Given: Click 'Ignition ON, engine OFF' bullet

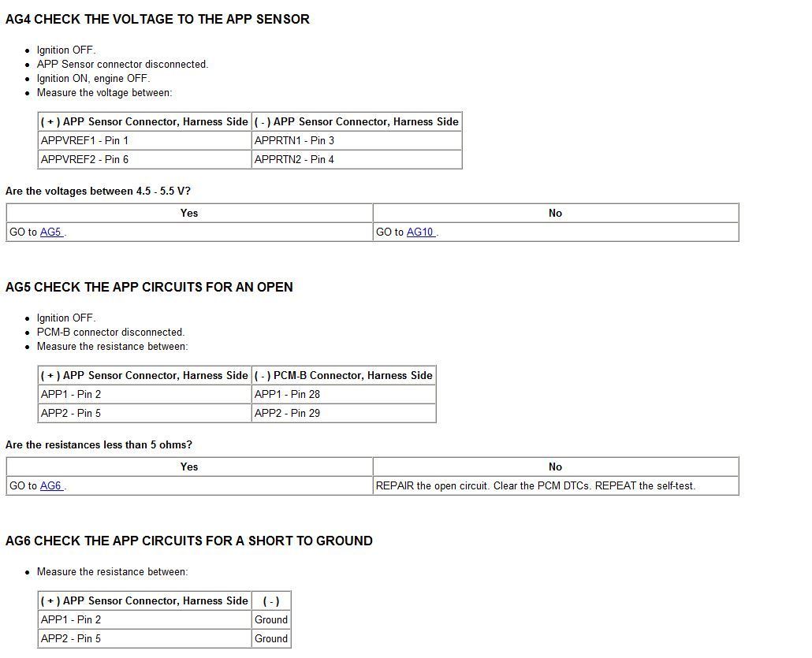Looking at the screenshot, I should point(93,78).
